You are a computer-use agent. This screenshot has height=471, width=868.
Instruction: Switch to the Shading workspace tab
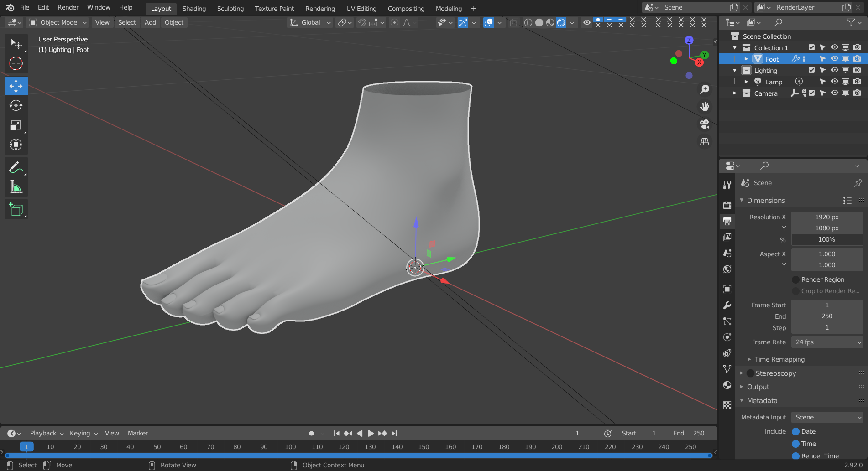click(194, 8)
